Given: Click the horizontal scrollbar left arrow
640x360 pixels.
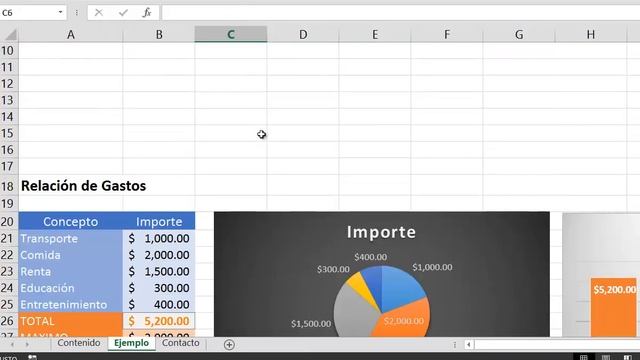Looking at the screenshot, I should click(469, 344).
